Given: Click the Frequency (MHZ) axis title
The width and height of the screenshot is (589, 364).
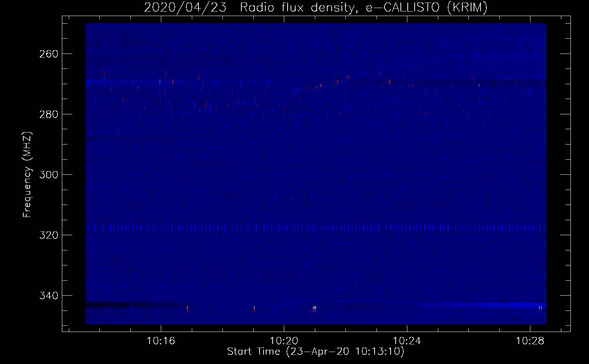Looking at the screenshot, I should click(x=27, y=175).
